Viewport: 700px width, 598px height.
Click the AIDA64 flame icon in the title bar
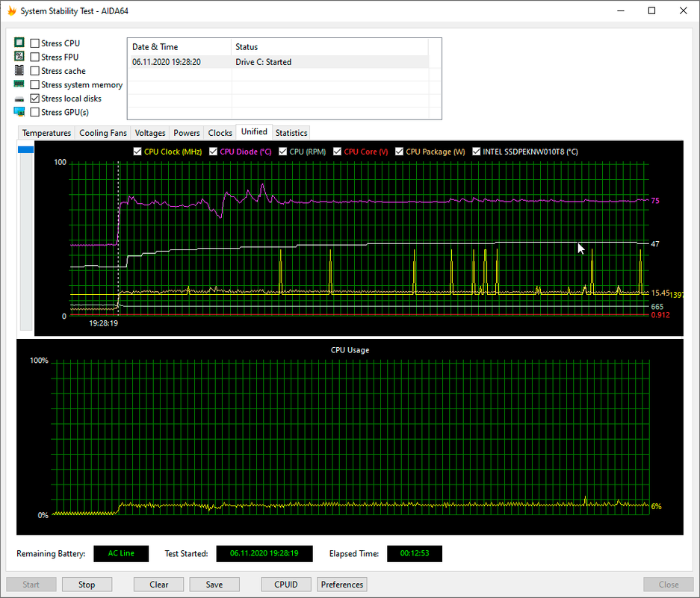pyautogui.click(x=11, y=10)
